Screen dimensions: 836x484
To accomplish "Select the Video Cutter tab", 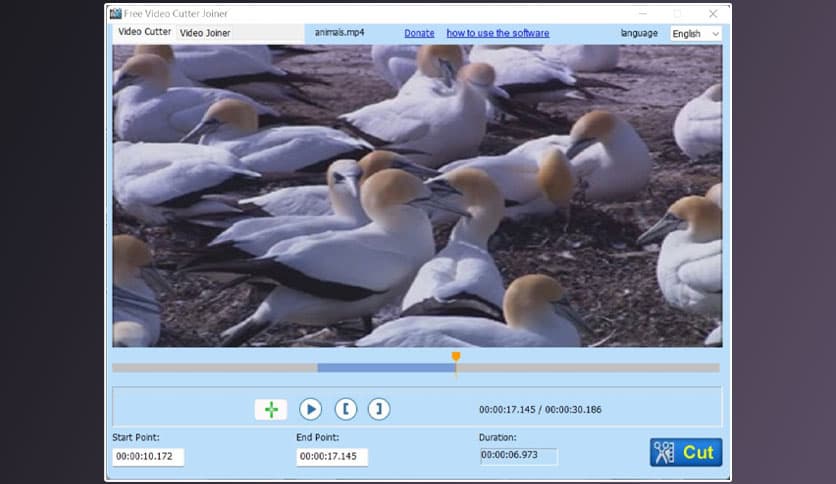I will [145, 32].
